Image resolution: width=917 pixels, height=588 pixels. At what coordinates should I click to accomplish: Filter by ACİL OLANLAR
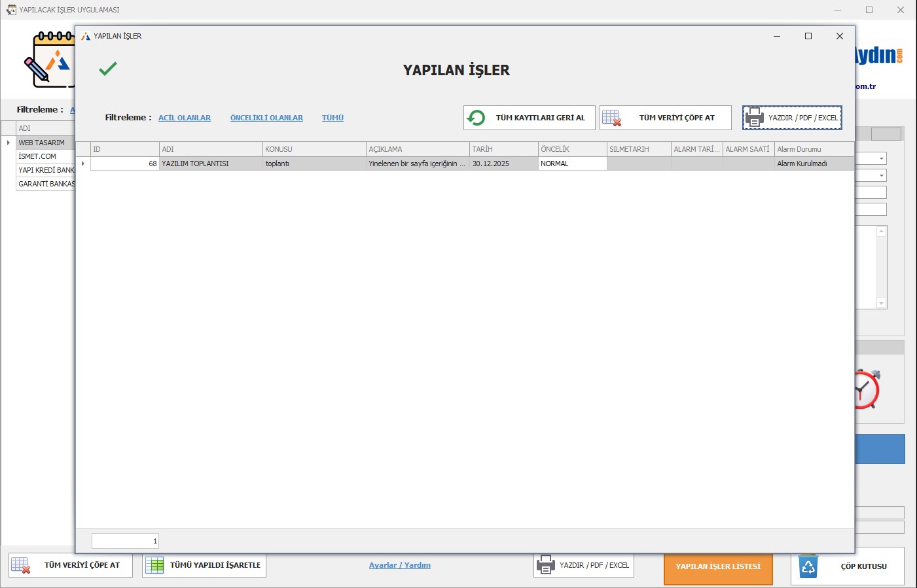tap(185, 118)
